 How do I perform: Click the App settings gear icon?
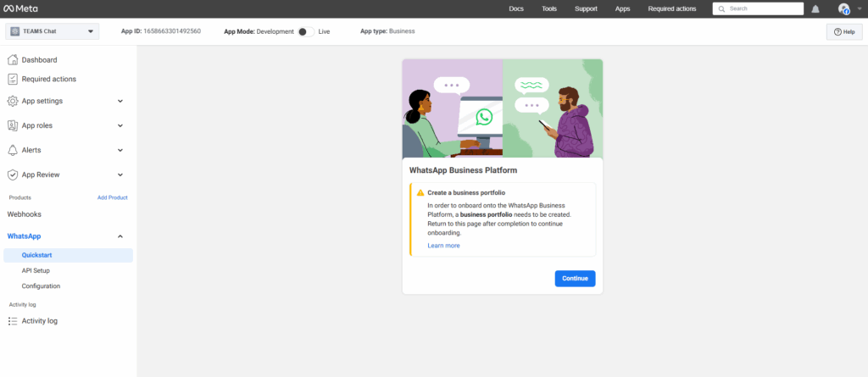pyautogui.click(x=12, y=102)
